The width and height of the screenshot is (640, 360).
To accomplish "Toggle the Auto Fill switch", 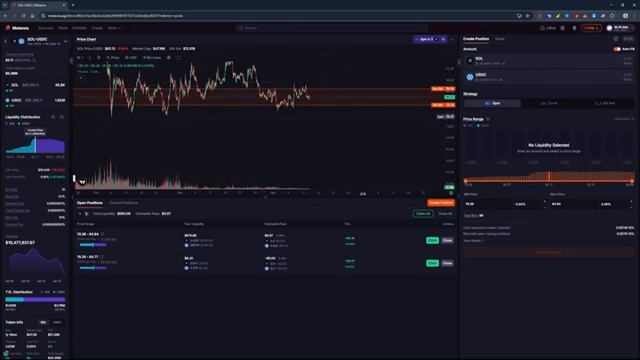I will (617, 49).
